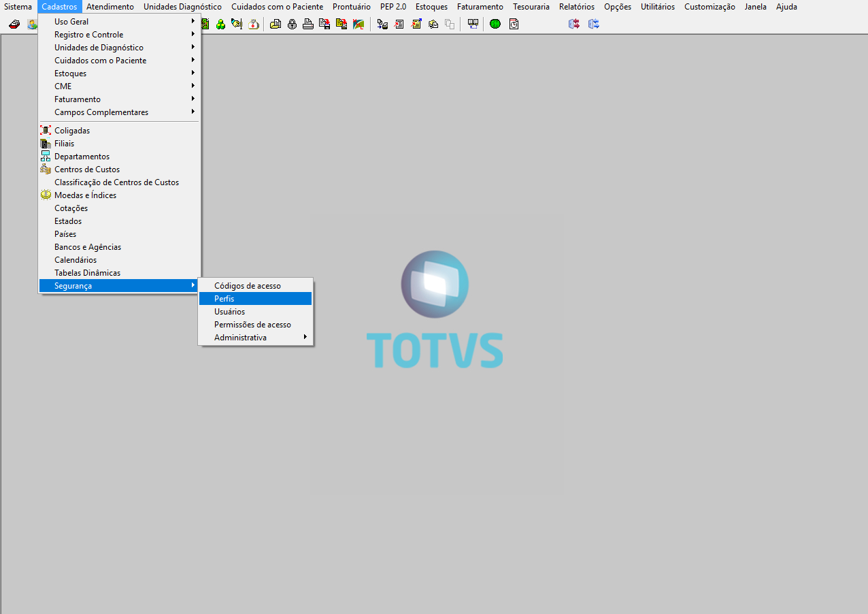Open Tabelas Dinâmicas menu entry
The width and height of the screenshot is (868, 614).
pos(119,273)
